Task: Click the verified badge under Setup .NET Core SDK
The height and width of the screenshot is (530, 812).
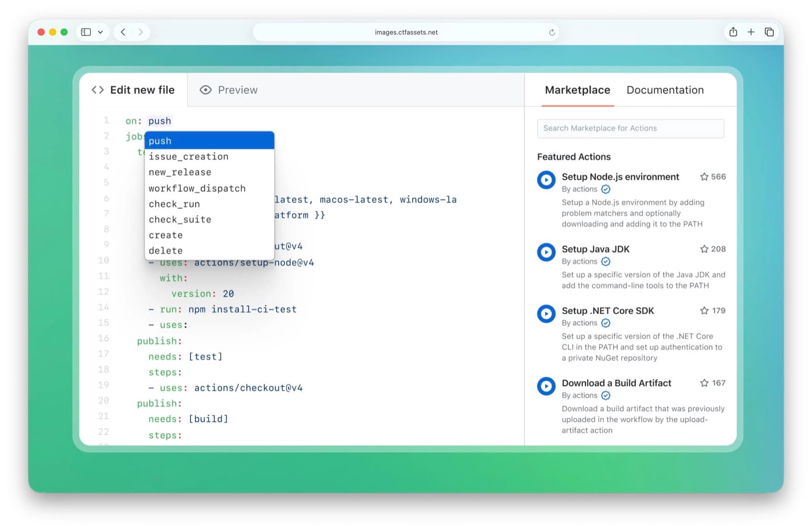Action: 605,323
